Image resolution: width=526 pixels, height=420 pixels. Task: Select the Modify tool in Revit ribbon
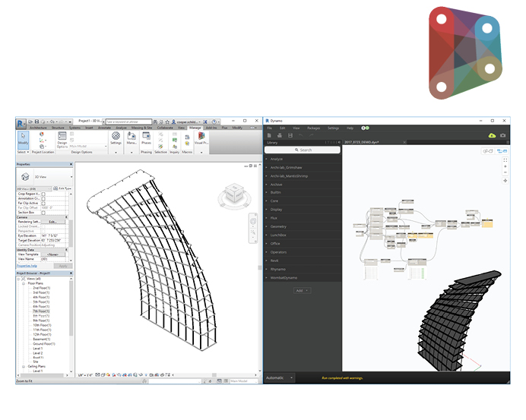tap(23, 141)
